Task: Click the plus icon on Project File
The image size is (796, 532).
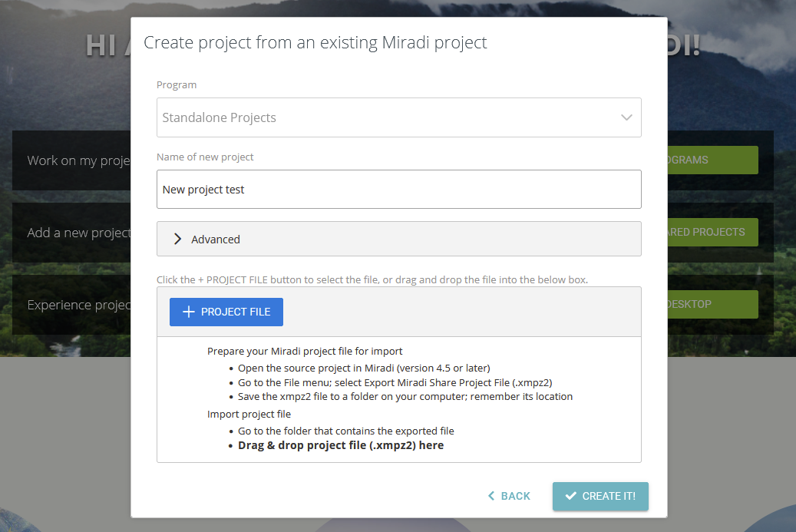Action: click(188, 312)
